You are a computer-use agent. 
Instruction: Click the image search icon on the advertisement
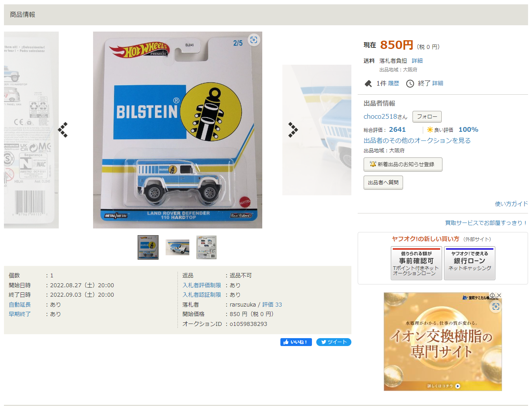click(x=496, y=307)
